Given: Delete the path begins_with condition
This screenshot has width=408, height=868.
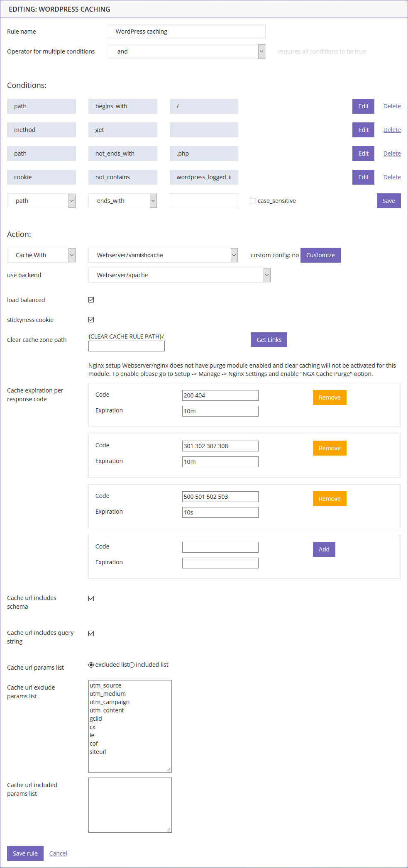Looking at the screenshot, I should point(392,106).
